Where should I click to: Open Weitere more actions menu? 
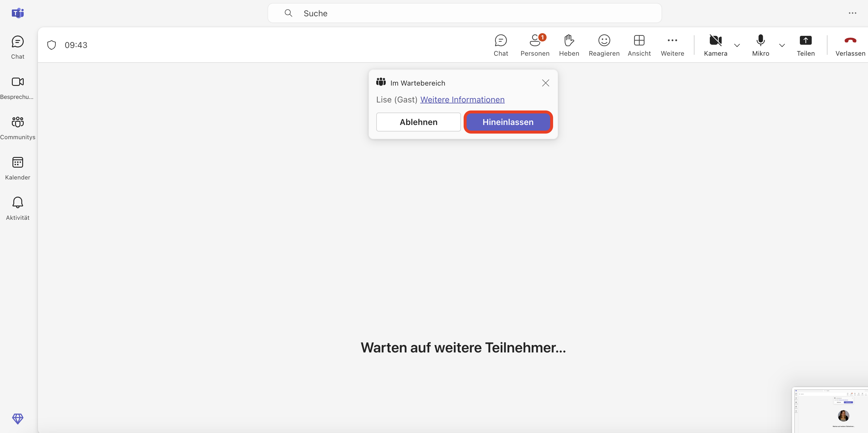point(672,45)
